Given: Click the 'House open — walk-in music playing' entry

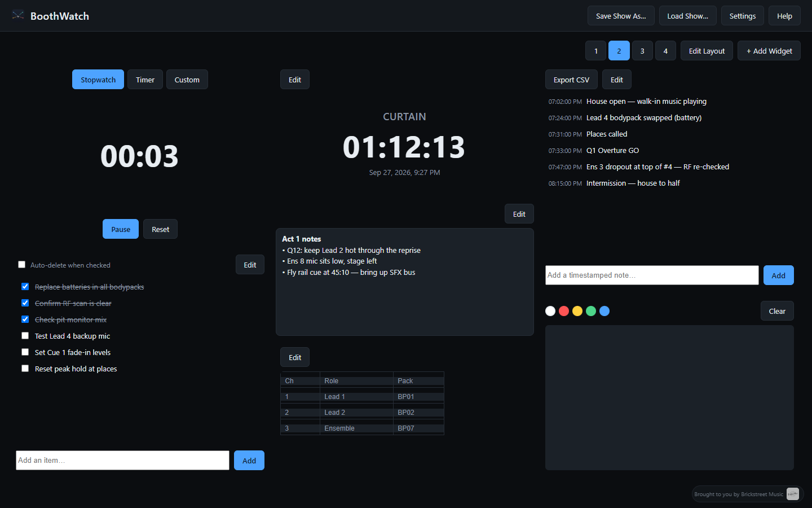Looking at the screenshot, I should (646, 102).
